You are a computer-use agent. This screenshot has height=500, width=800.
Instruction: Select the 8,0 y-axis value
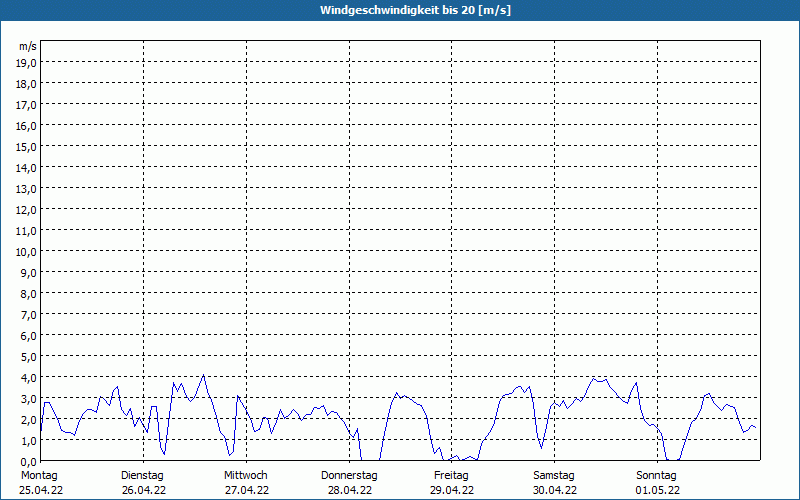click(29, 294)
